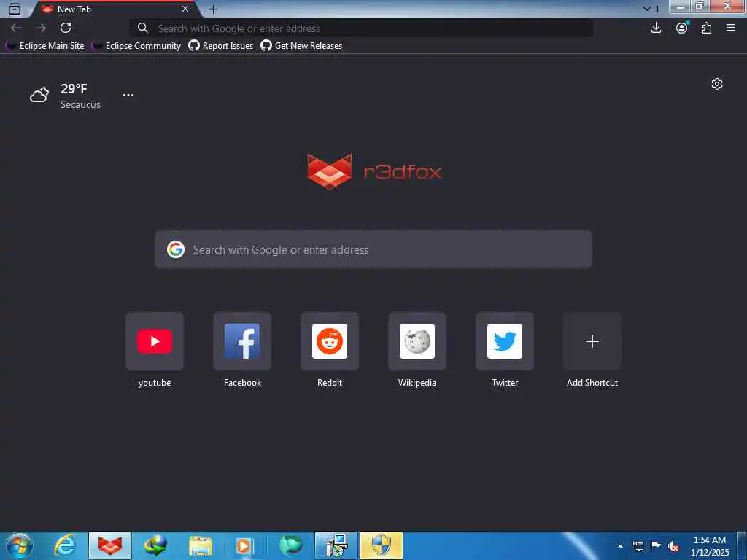
Task: Open the Firefox View icon in tab strip
Action: [x=15, y=9]
